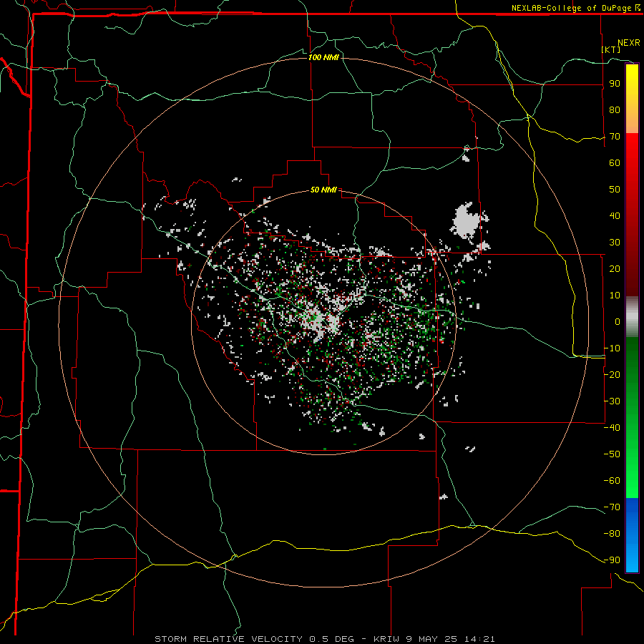This screenshot has height=644, width=644.
Task: Pick the gray zero-velocity color bar segment
Action: click(632, 317)
